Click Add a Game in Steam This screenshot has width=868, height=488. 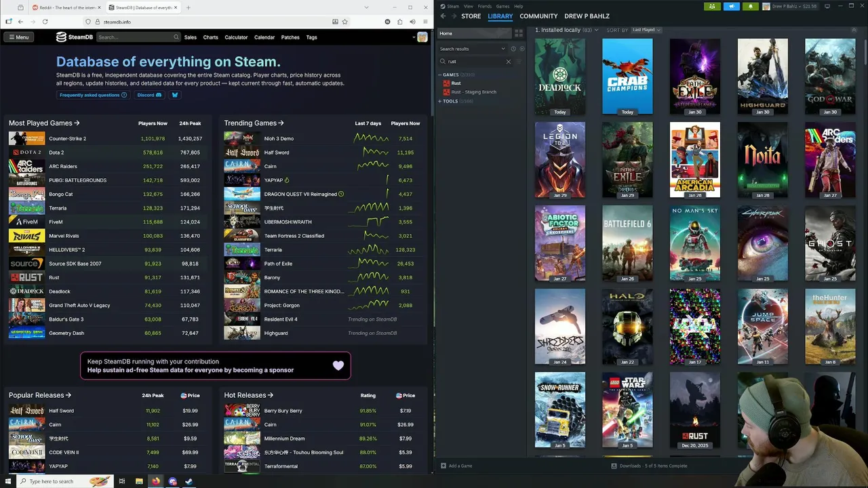456,466
